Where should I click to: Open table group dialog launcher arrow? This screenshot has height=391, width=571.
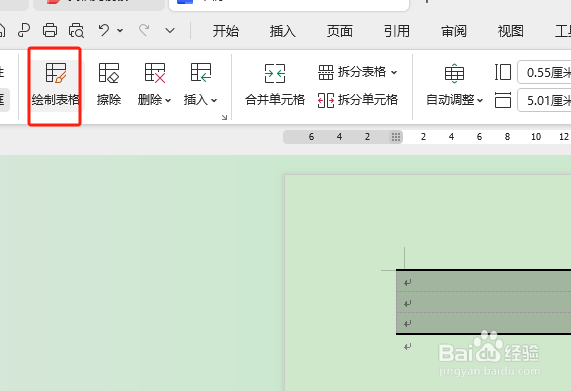pyautogui.click(x=224, y=117)
